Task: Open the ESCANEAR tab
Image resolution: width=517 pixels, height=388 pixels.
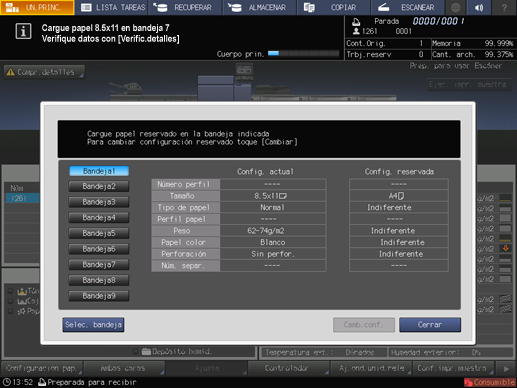Action: tap(407, 7)
